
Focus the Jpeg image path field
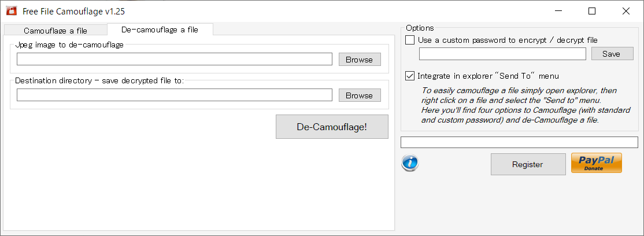tap(174, 59)
